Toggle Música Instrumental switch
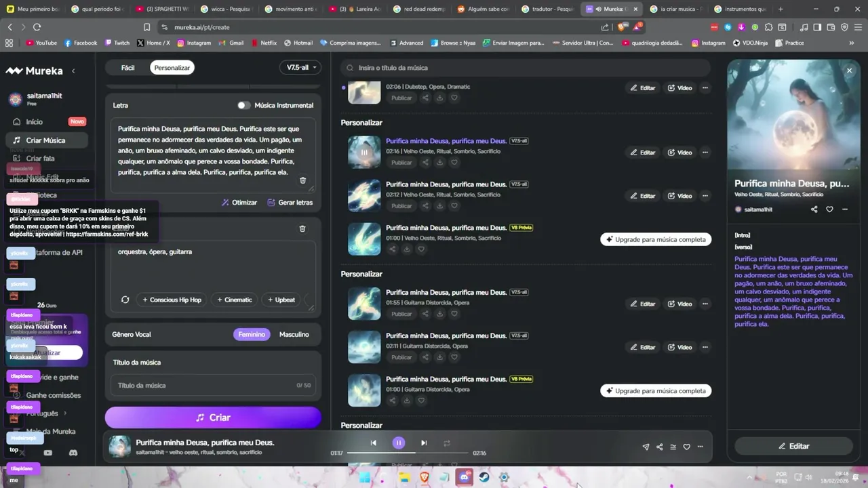The image size is (868, 488). [243, 105]
